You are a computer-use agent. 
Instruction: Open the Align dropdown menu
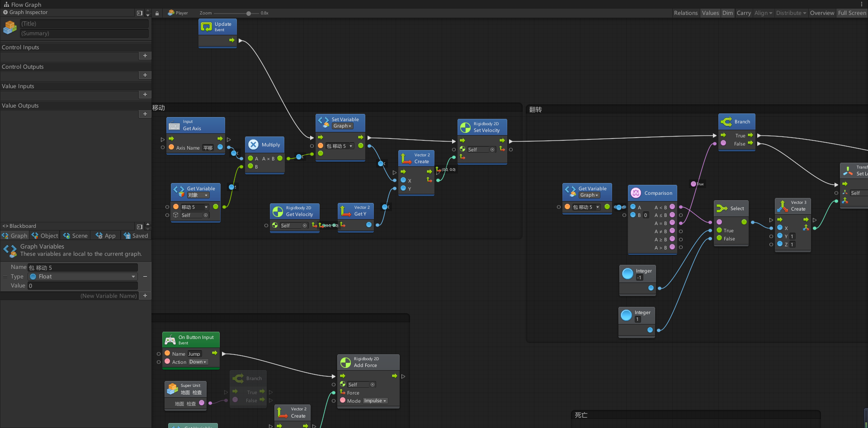tap(763, 13)
